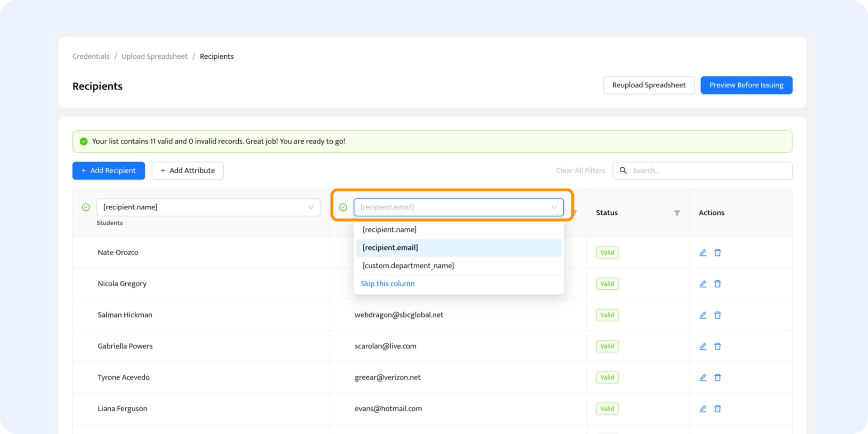Collapse the [recipient.email] dropdown chevron

click(554, 207)
